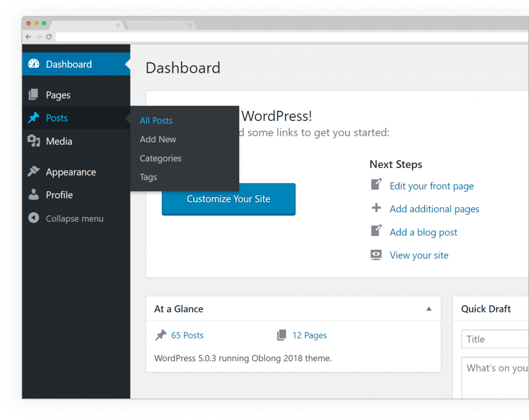Follow the Add additional pages link
The width and height of the screenshot is (529, 420).
434,209
